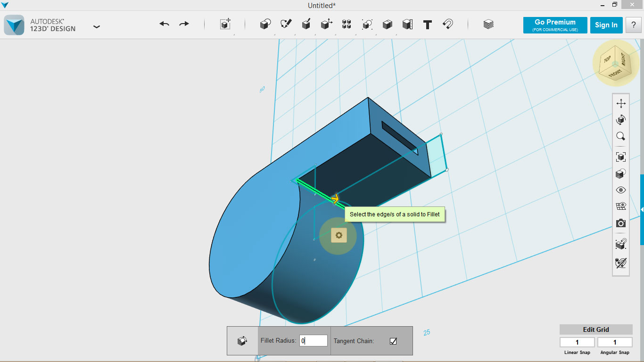The width and height of the screenshot is (644, 362).
Task: Click the Undo arrow in toolbar
Action: (164, 24)
